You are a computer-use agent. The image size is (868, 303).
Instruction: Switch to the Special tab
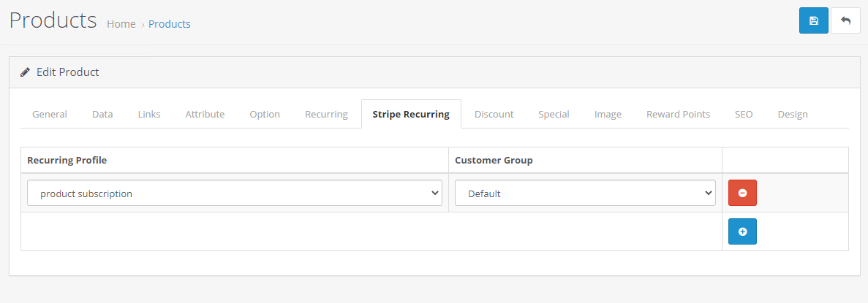tap(554, 115)
